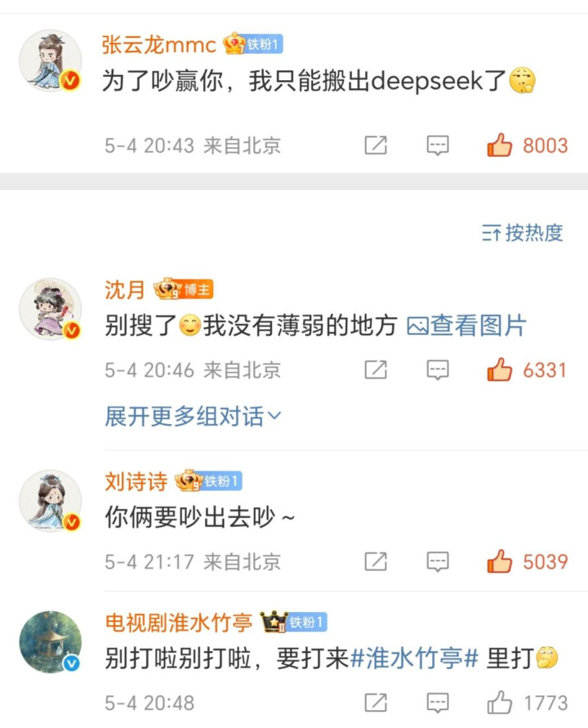Open reply icon on 张云龙mmc's comment
This screenshot has width=588, height=728.
[438, 145]
